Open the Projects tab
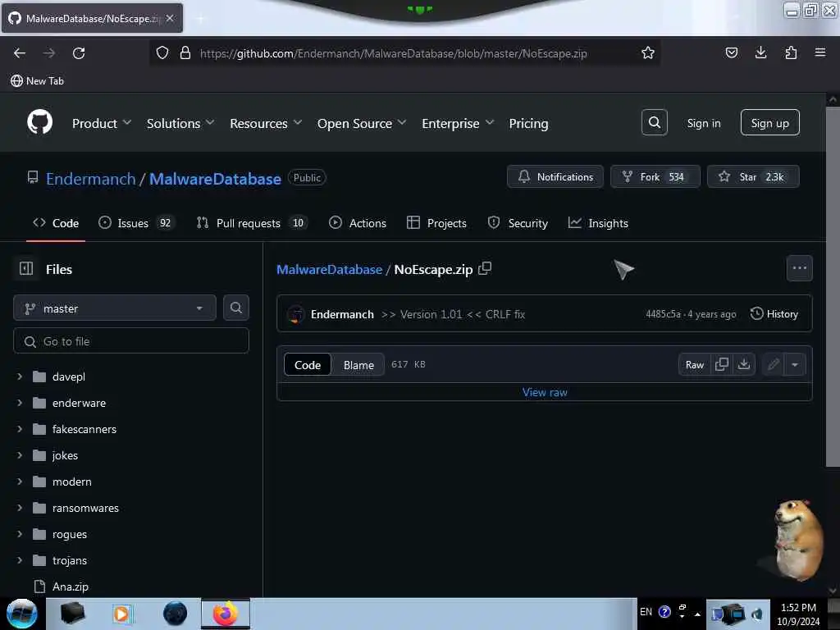 coord(436,223)
